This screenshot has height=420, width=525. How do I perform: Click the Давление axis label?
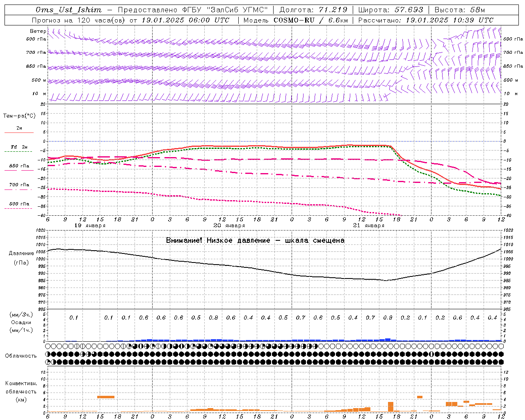pyautogui.click(x=21, y=253)
